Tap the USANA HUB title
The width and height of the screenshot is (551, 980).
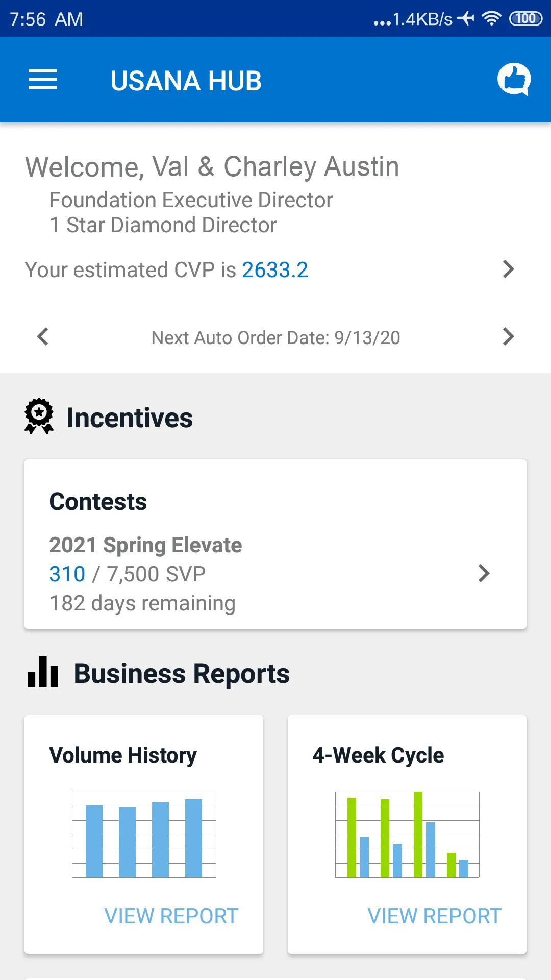point(186,81)
